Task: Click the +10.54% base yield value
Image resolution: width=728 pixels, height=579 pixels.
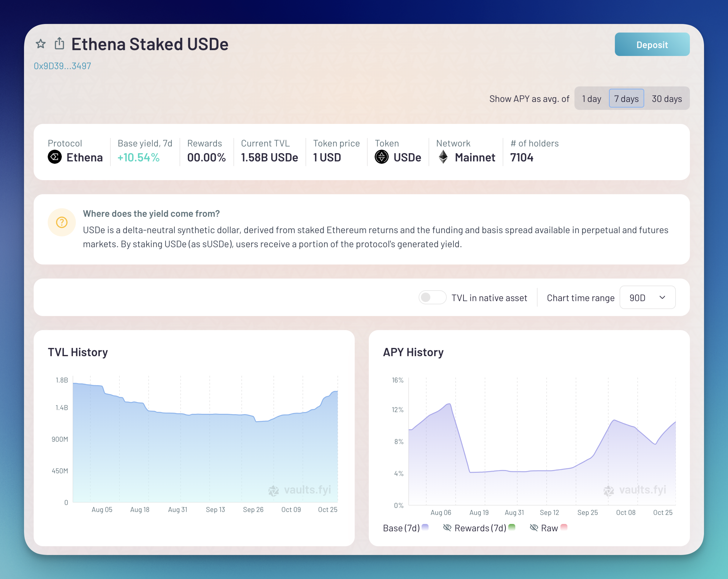Action: (139, 157)
